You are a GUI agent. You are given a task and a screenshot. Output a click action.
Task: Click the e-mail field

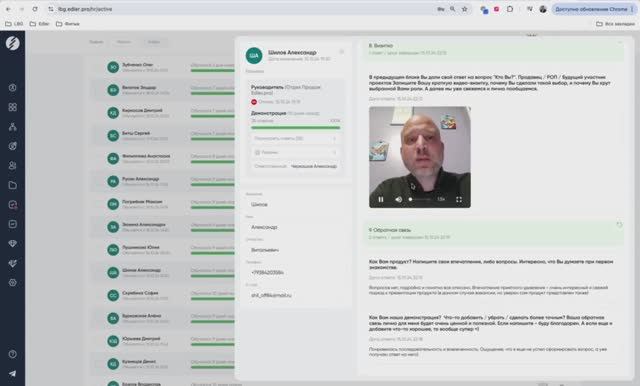tap(295, 295)
